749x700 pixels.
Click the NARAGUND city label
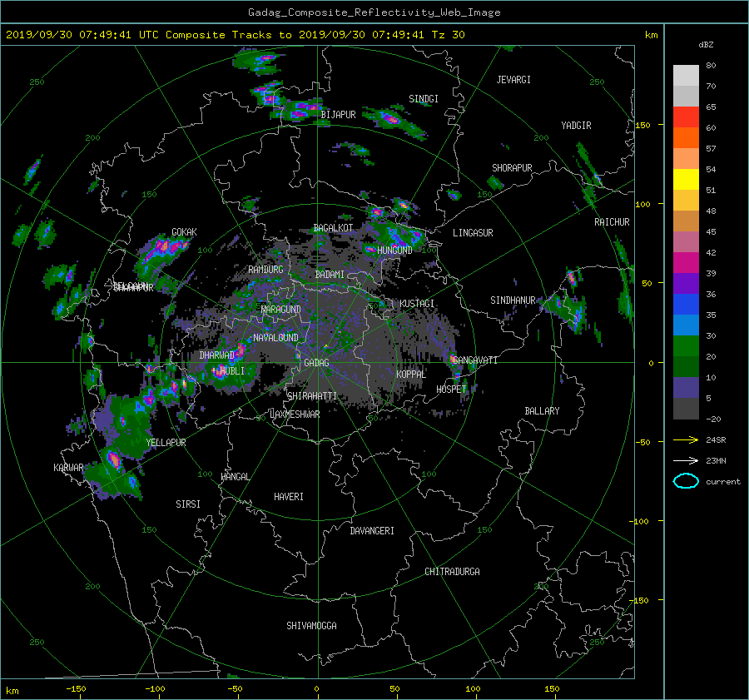tap(281, 309)
